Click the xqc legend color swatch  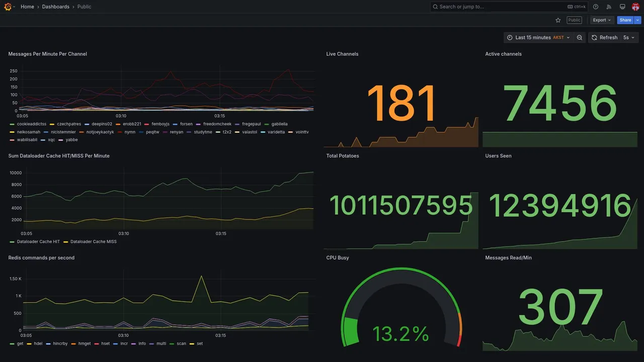click(x=43, y=140)
